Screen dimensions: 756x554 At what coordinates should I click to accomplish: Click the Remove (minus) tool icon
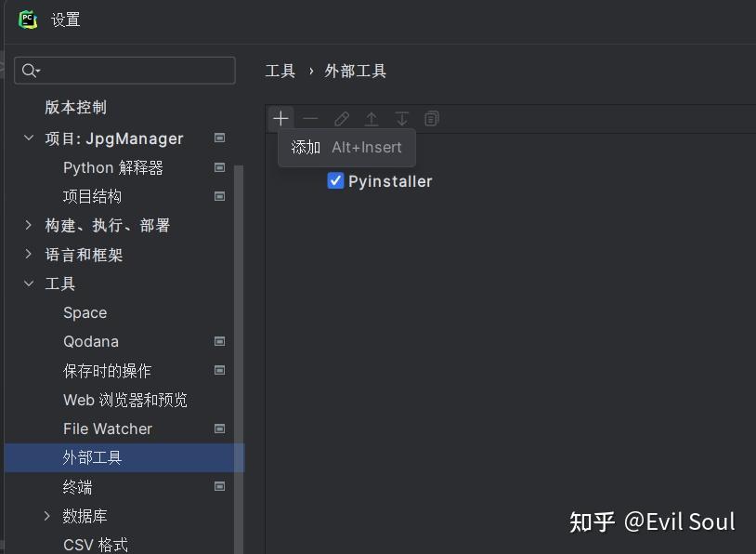click(x=310, y=119)
